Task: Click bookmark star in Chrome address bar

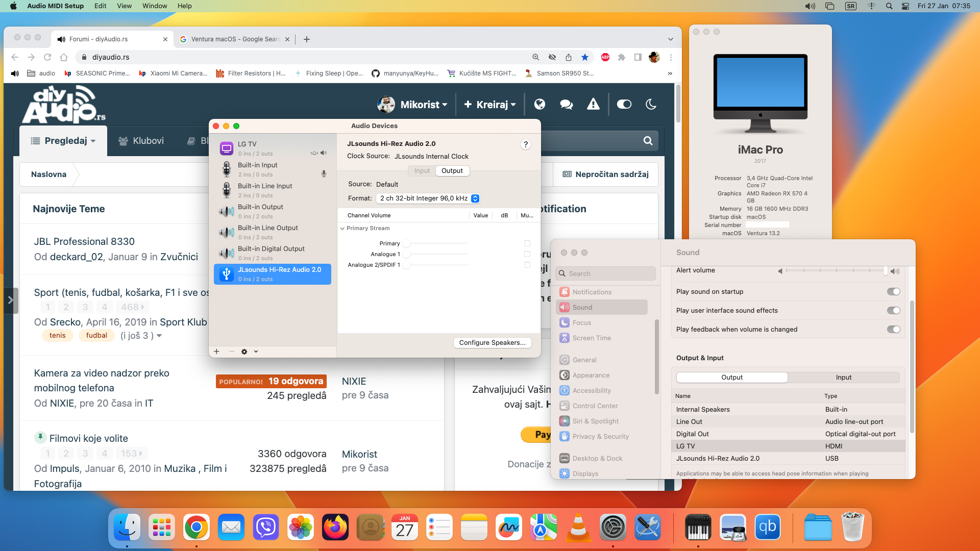Action: click(x=585, y=57)
